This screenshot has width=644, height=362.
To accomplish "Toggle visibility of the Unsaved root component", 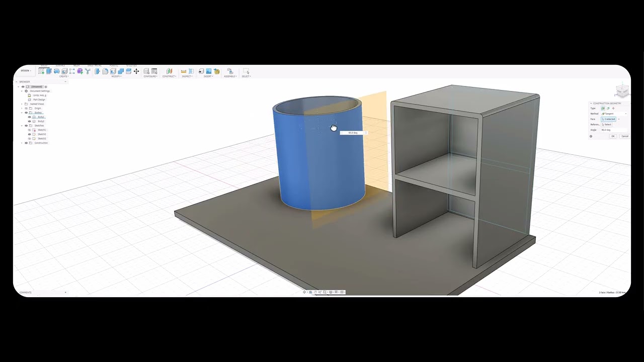I will pyautogui.click(x=23, y=86).
